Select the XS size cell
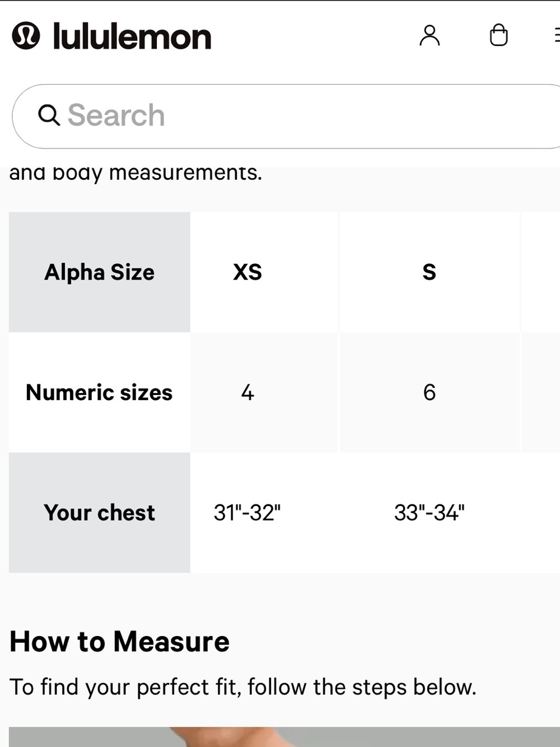The width and height of the screenshot is (560, 747). (x=248, y=272)
